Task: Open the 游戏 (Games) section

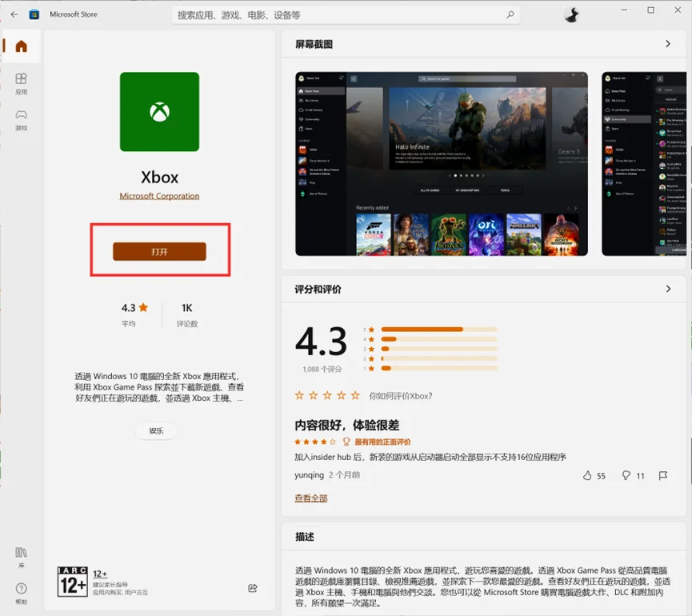Action: [21, 121]
